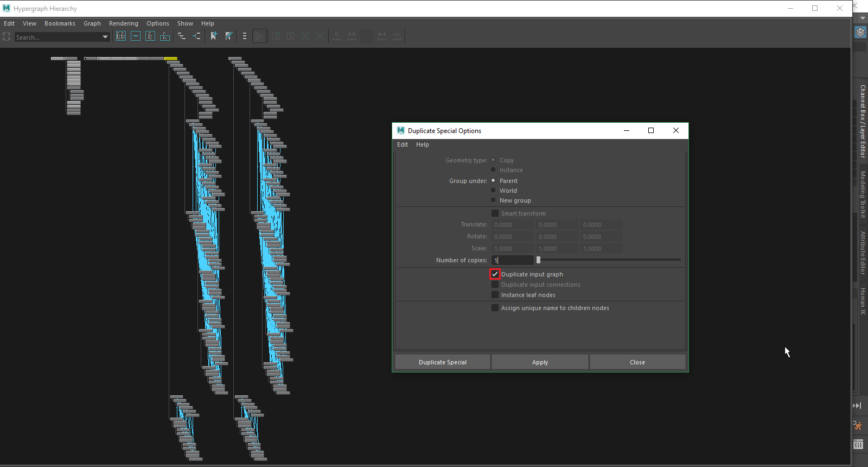
Task: Enable Instance leaf nodes checkbox
Action: (x=495, y=295)
